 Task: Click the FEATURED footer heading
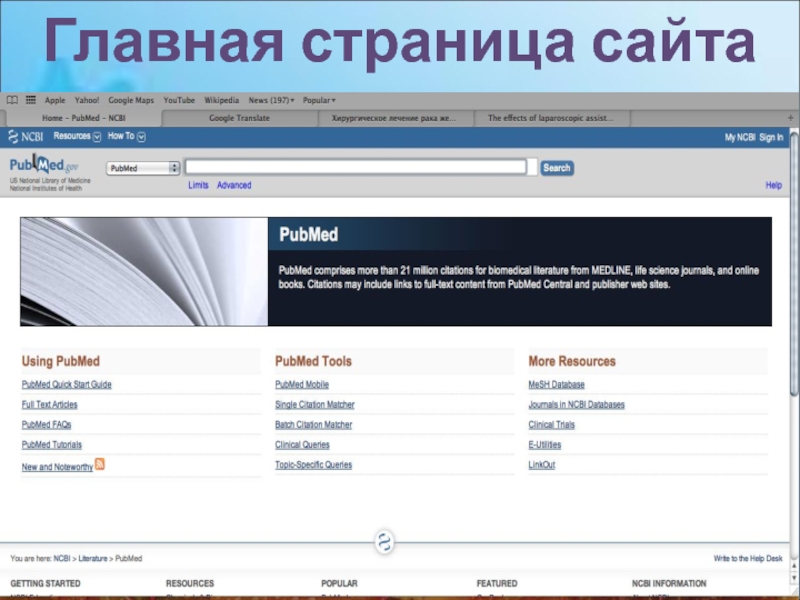pyautogui.click(x=497, y=583)
